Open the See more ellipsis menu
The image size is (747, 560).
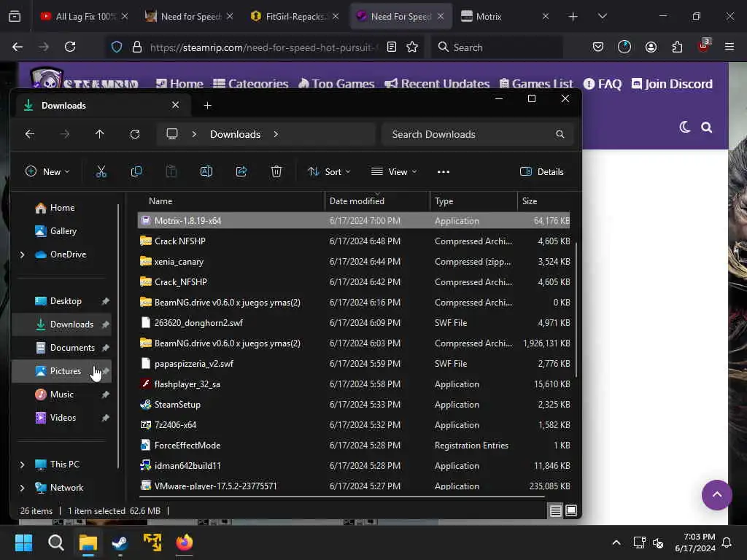point(444,172)
